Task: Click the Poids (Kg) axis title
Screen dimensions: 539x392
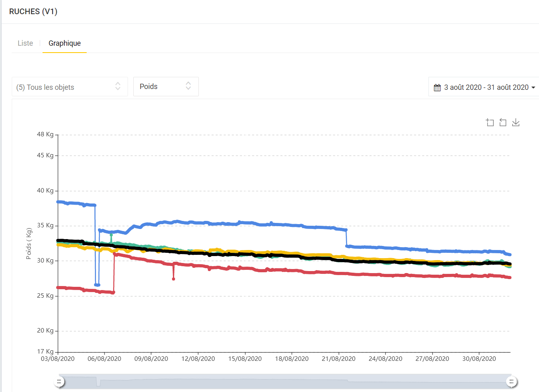Action: tap(29, 244)
